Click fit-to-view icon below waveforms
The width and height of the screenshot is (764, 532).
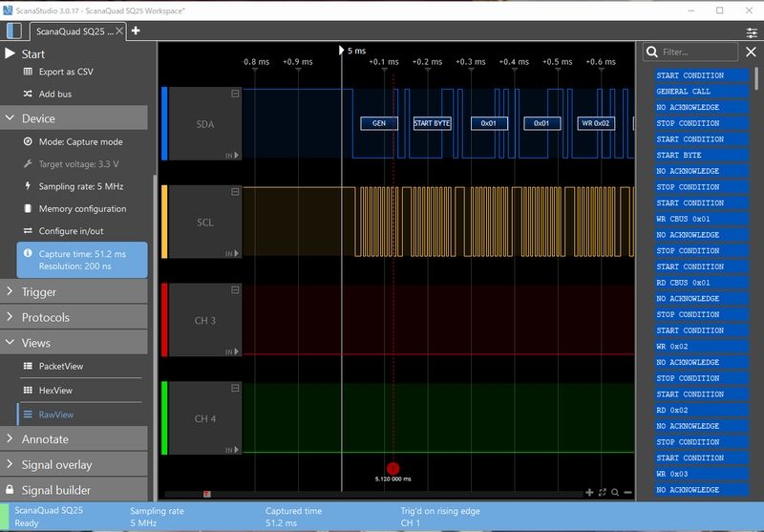(x=603, y=493)
